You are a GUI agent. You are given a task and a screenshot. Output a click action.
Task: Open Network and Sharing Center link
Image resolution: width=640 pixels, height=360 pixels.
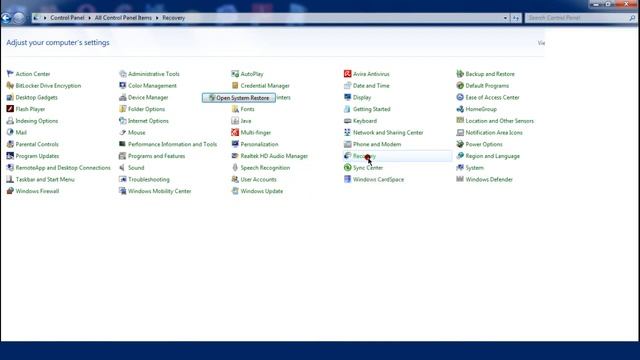388,133
